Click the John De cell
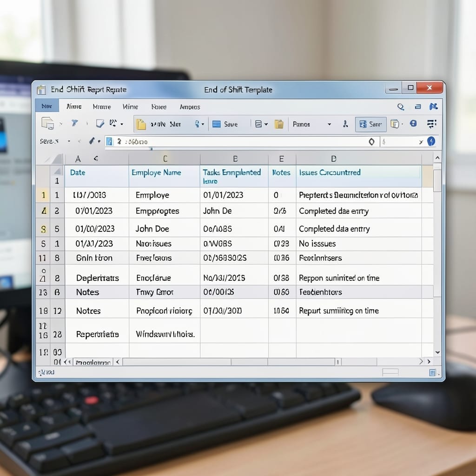476x476 pixels. click(x=234, y=211)
